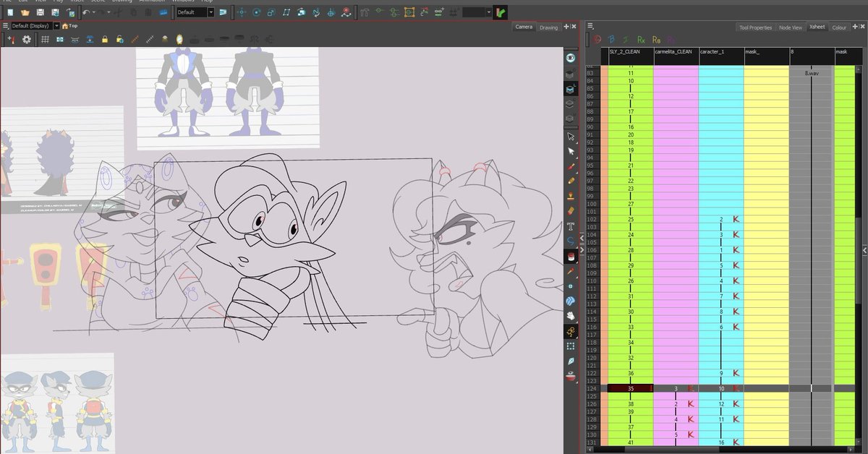Click the gear settings icon in Camera toolbar
The width and height of the screenshot is (868, 454).
[x=27, y=39]
